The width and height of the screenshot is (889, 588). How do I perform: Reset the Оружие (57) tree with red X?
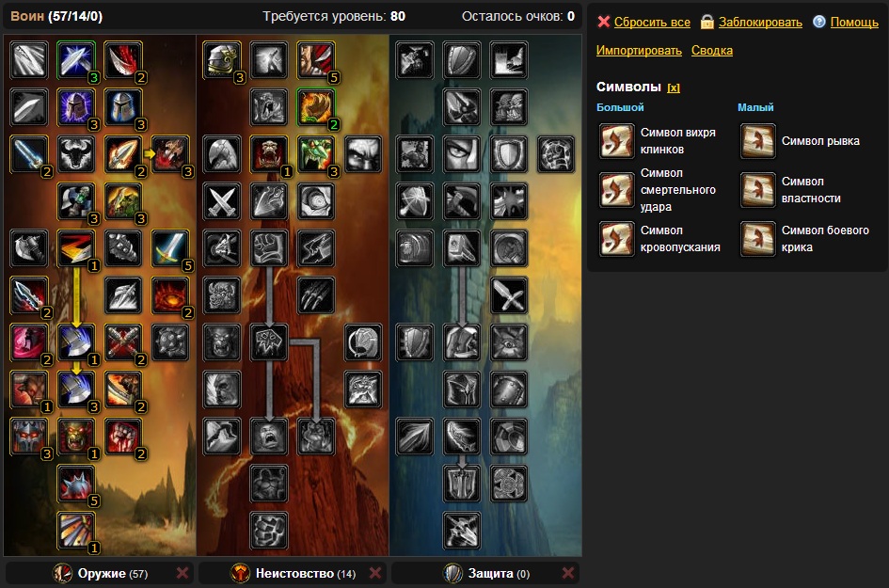pyautogui.click(x=182, y=573)
